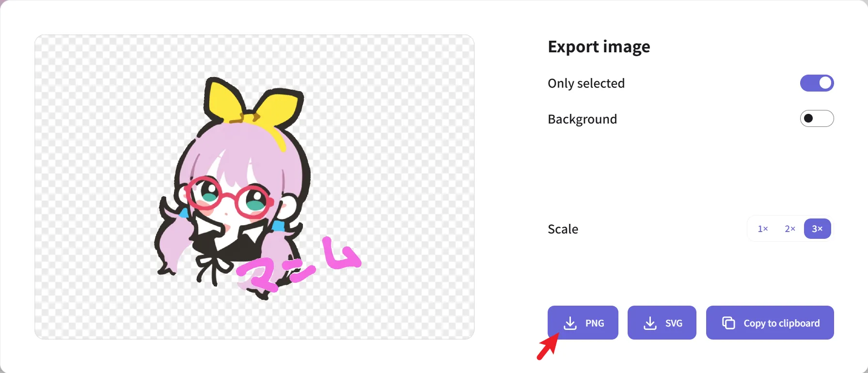Click the pink handwritten text in preview
Image resolution: width=868 pixels, height=373 pixels.
298,264
